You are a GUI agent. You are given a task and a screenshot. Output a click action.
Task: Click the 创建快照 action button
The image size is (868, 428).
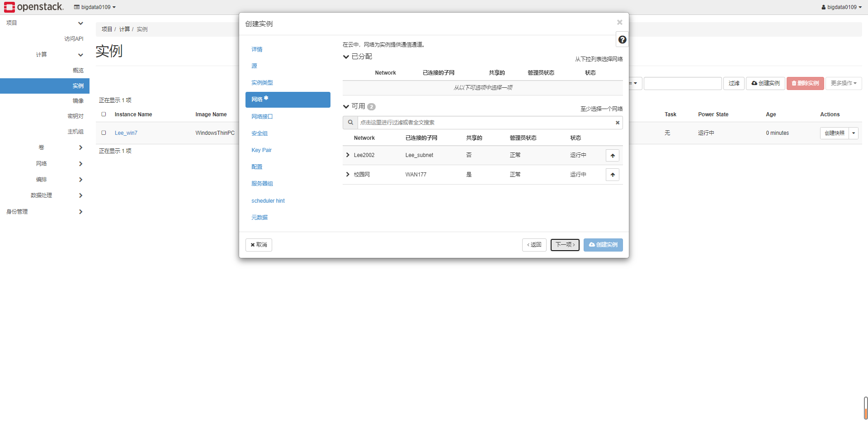click(x=834, y=133)
